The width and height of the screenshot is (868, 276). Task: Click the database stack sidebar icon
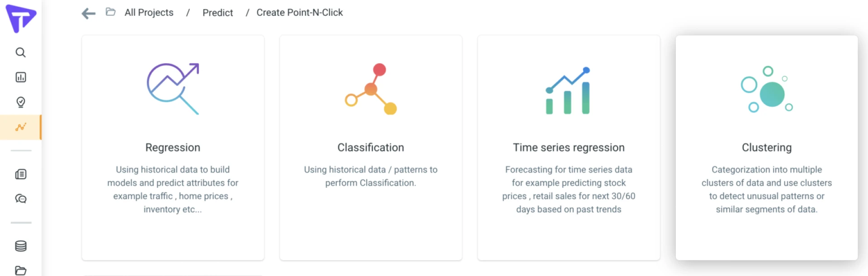point(21,246)
